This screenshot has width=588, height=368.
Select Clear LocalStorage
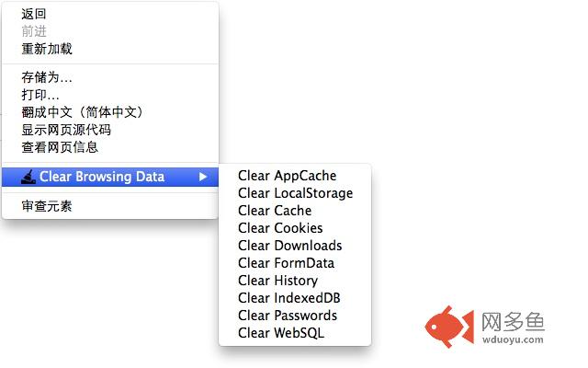(295, 193)
